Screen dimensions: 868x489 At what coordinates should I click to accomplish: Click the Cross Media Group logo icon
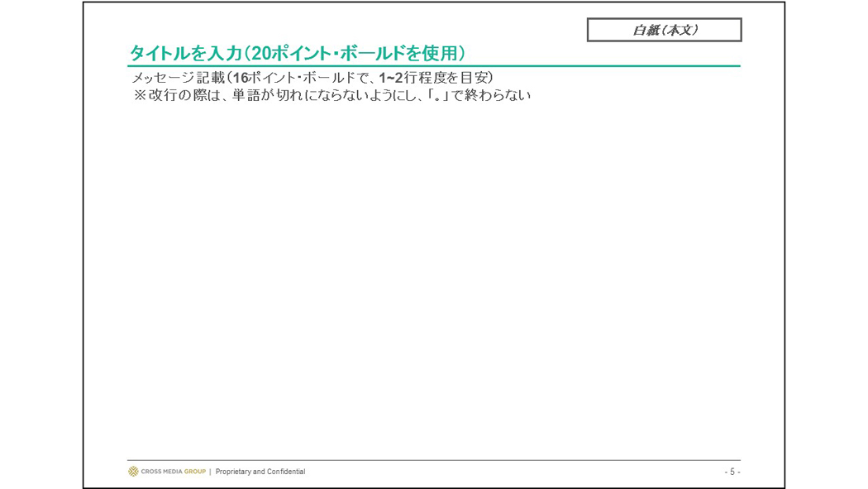pyautogui.click(x=133, y=472)
